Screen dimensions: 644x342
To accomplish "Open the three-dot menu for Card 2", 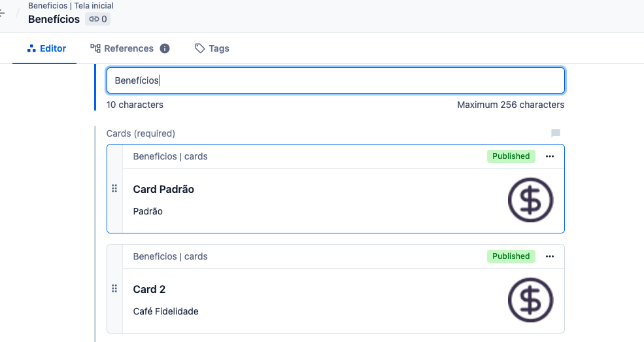I will (x=549, y=256).
